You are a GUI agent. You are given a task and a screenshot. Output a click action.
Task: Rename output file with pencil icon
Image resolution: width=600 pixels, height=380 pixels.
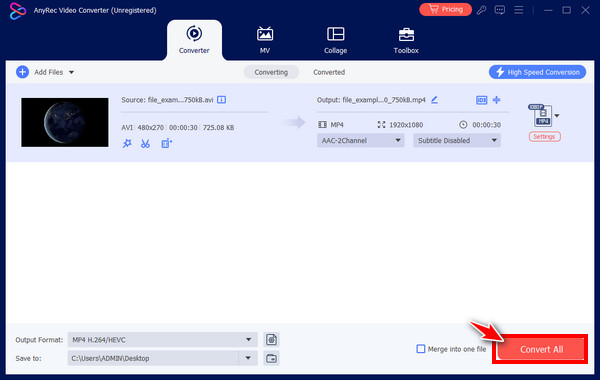pyautogui.click(x=434, y=100)
